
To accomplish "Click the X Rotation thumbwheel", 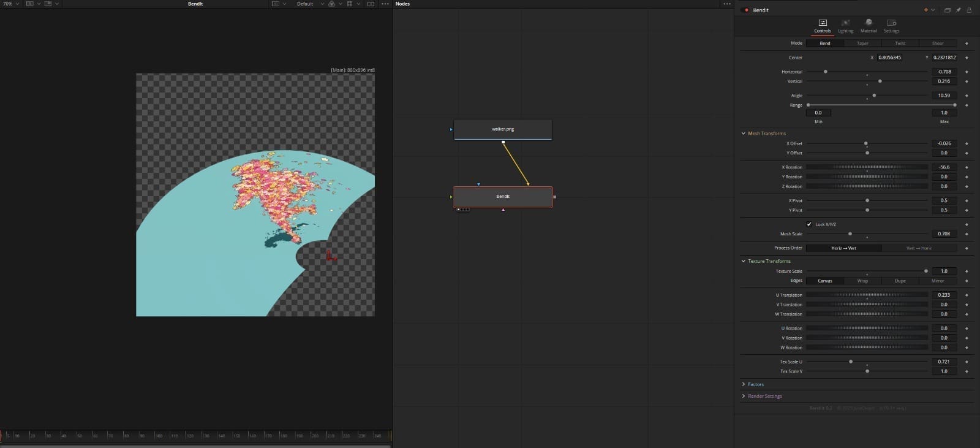I will 867,167.
